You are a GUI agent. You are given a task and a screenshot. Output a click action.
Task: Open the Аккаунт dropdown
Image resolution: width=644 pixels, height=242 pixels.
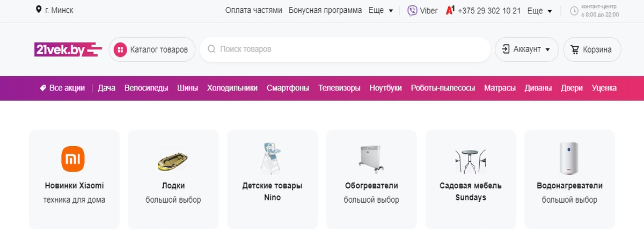point(526,49)
